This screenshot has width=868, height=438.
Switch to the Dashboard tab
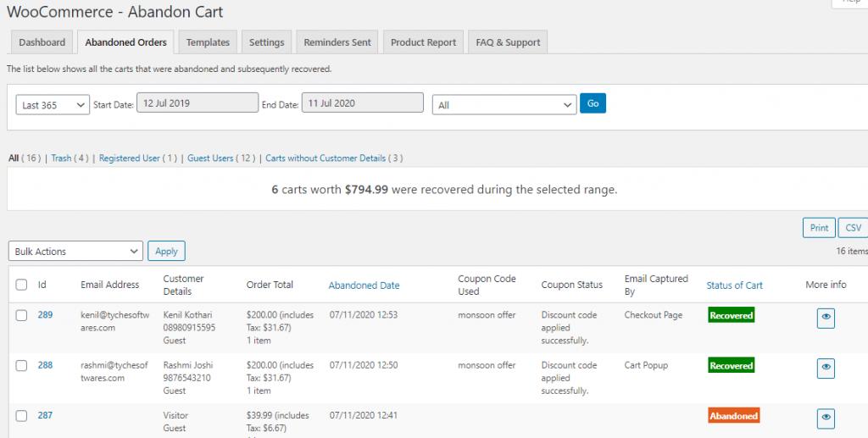42,42
